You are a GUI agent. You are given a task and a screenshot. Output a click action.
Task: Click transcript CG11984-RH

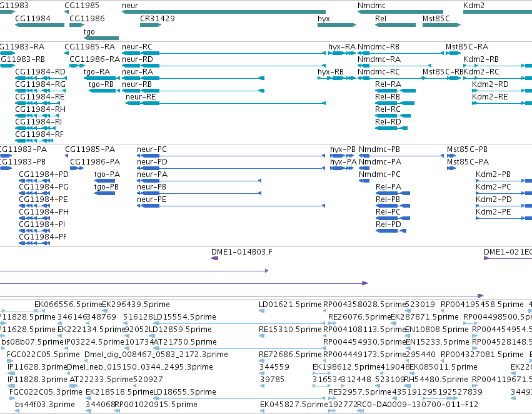[37, 116]
